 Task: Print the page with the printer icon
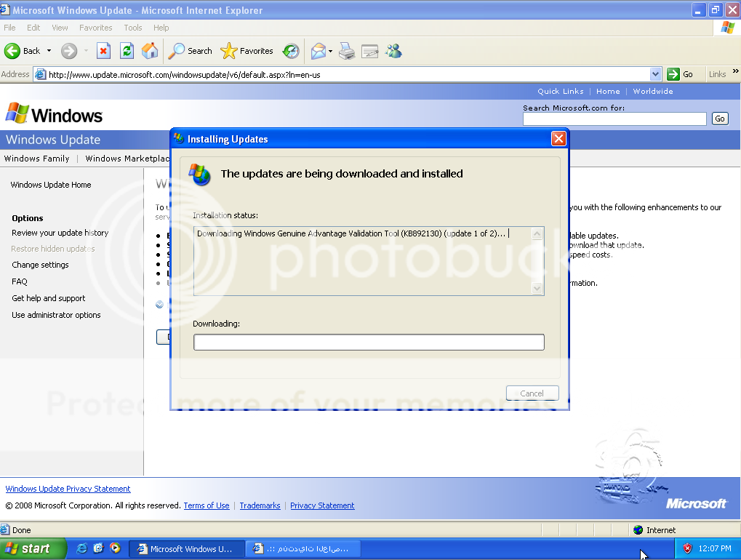347,51
